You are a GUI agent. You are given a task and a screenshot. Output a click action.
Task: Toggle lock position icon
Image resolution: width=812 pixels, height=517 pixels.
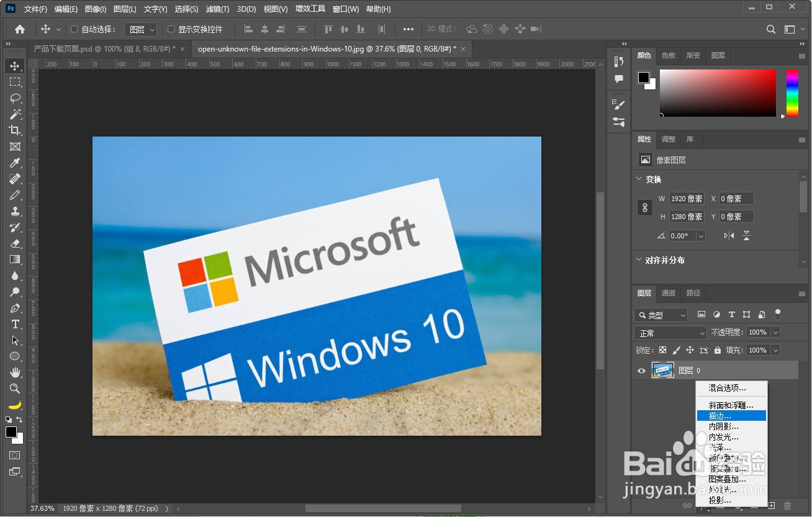pyautogui.click(x=690, y=350)
